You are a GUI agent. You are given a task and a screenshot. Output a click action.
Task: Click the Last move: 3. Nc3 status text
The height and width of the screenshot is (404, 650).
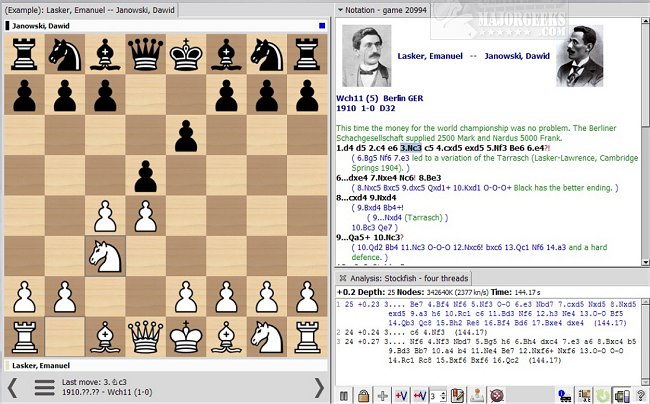94,382
